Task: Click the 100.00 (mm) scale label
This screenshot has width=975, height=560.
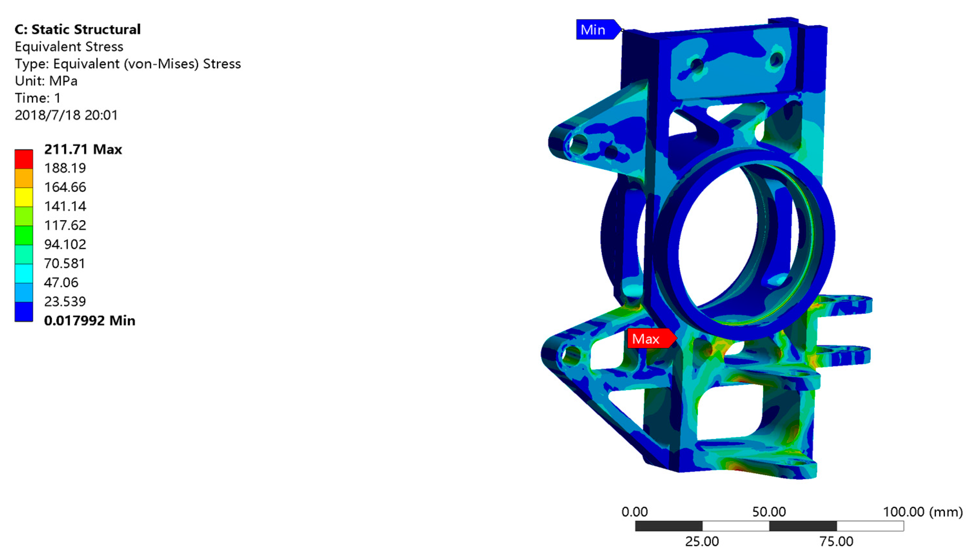Action: coord(922,512)
